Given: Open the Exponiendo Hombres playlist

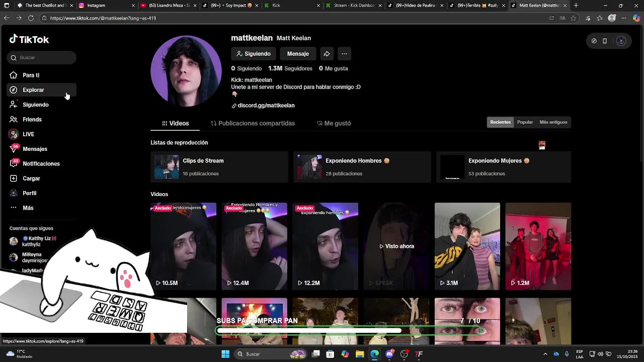Looking at the screenshot, I should (x=362, y=167).
